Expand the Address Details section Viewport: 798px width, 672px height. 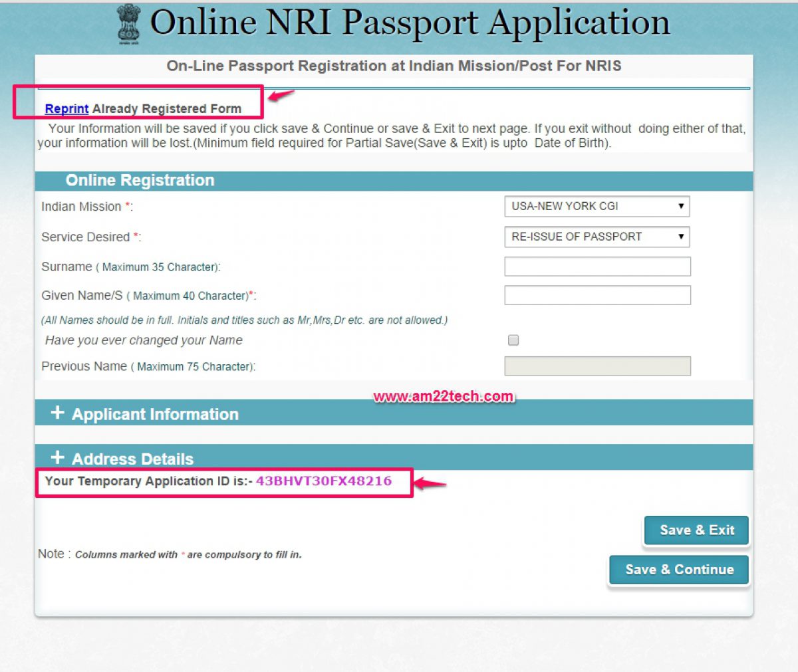click(x=394, y=457)
